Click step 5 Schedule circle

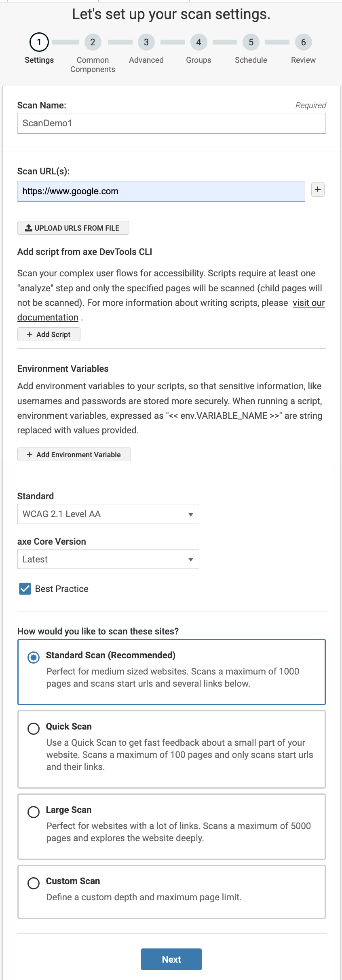pos(251,42)
